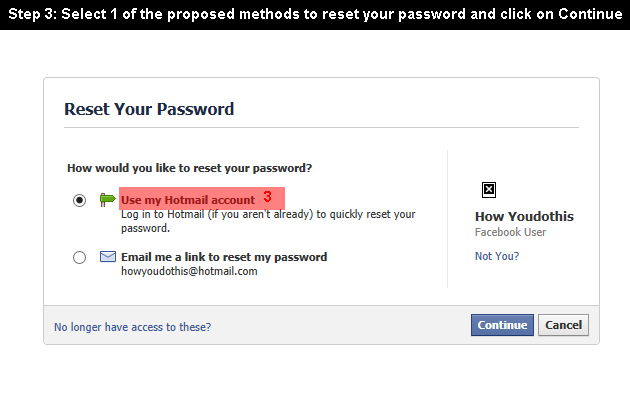Click the red highlighted Hotmail option box
This screenshot has height=400, width=630.
point(202,198)
